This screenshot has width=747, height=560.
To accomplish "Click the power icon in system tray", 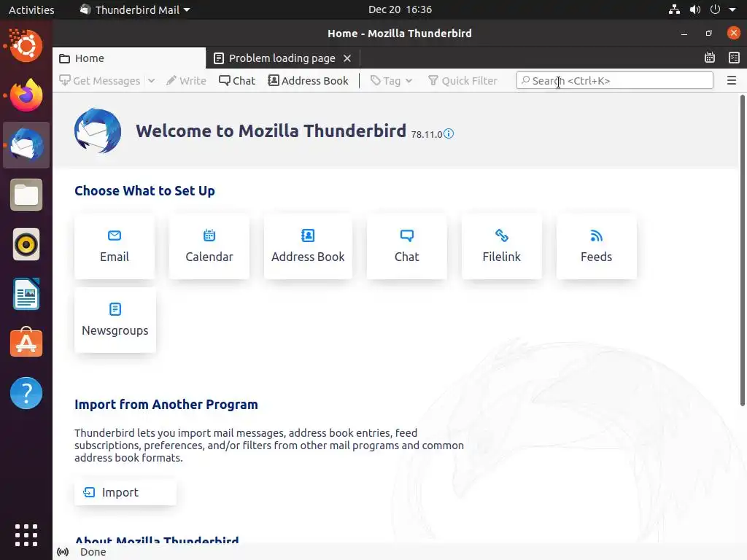I will pos(715,9).
